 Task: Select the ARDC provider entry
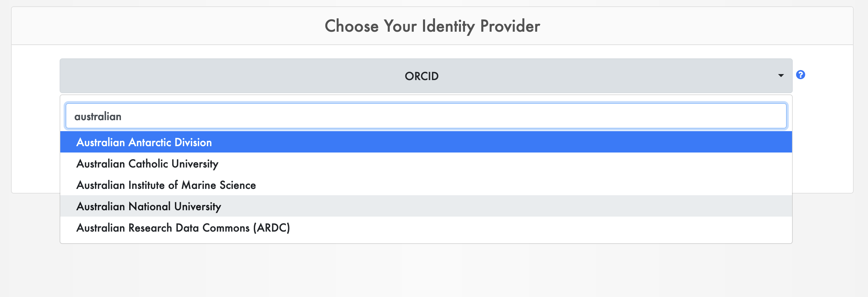click(x=426, y=228)
